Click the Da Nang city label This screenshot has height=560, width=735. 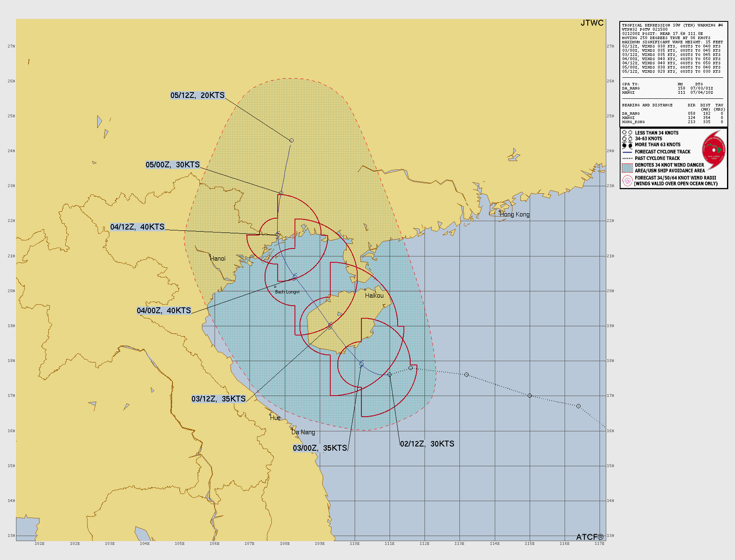click(x=303, y=432)
